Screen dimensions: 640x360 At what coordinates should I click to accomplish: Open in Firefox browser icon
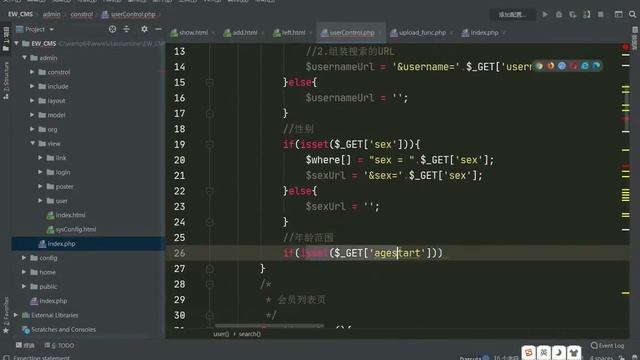[x=551, y=66]
